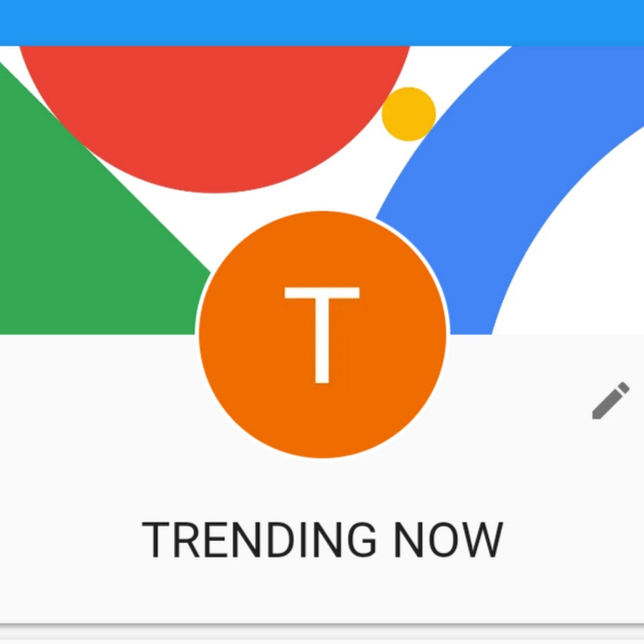Click the word TRENDING in the title

click(259, 540)
